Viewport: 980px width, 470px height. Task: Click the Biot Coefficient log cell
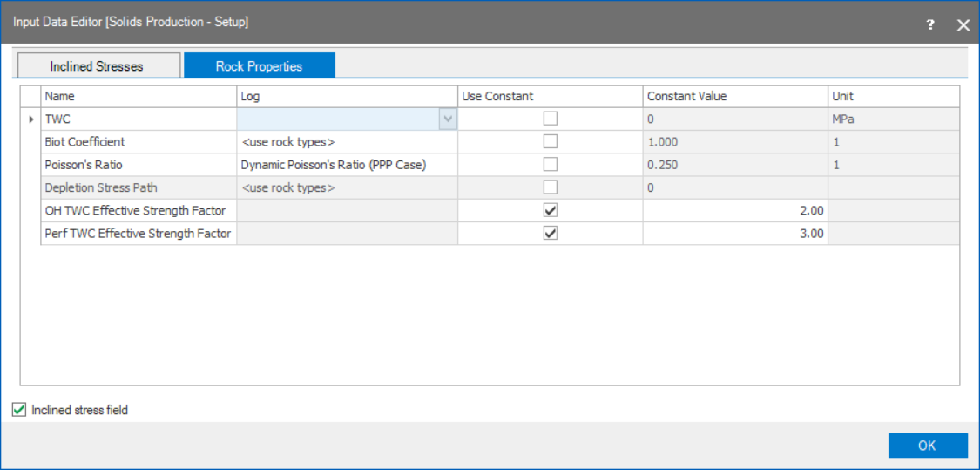pos(347,142)
